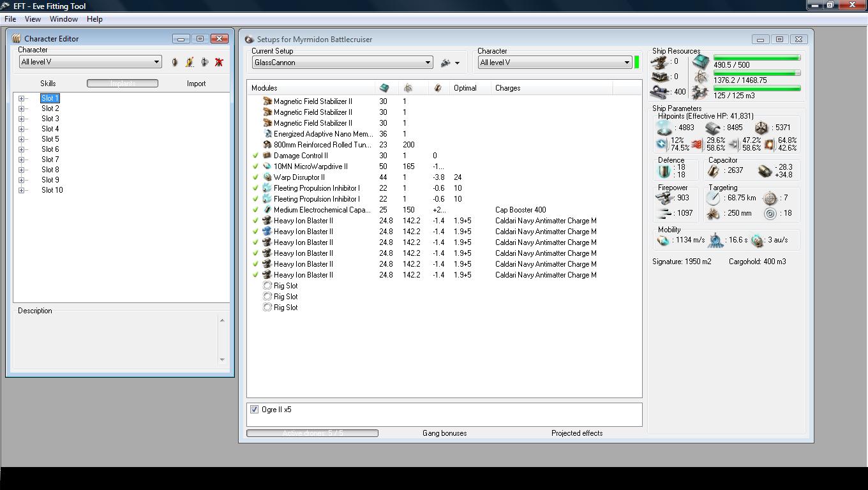Click the turret hardpoints icon in Ship Resources
Viewport: 868px width, 490px height.
click(660, 62)
